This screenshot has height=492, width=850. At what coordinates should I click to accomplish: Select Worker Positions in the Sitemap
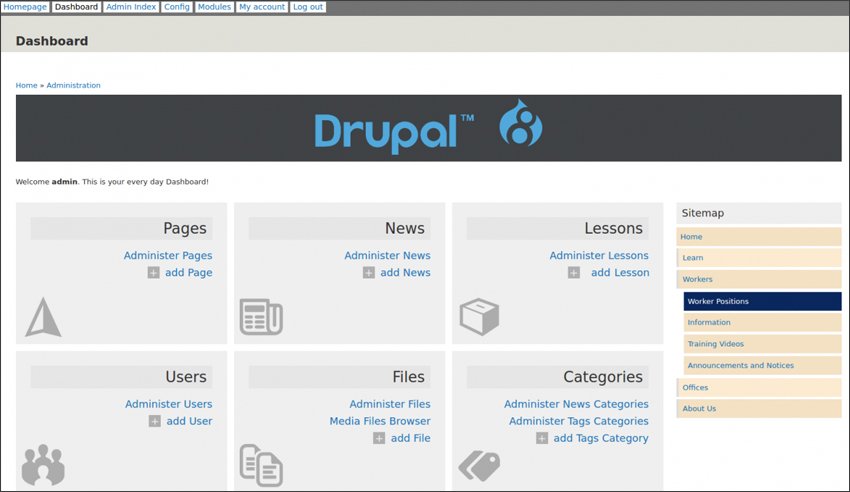click(x=762, y=301)
